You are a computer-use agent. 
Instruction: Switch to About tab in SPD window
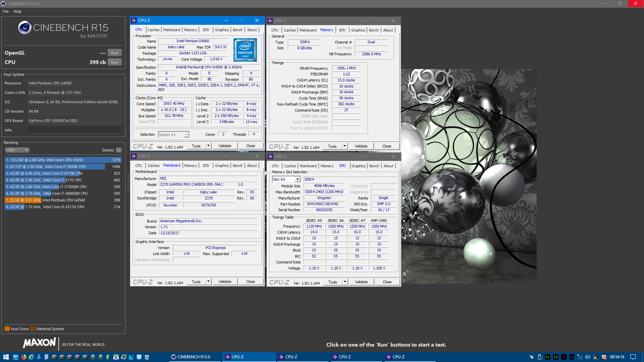coord(388,166)
